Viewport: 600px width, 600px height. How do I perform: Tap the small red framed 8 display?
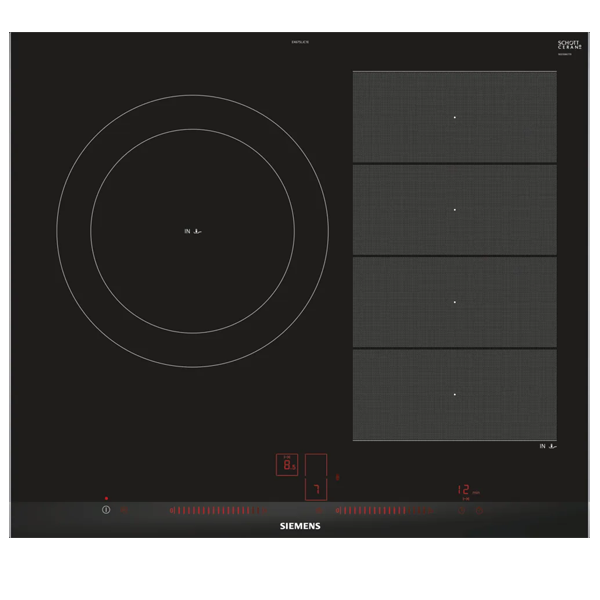tap(288, 465)
